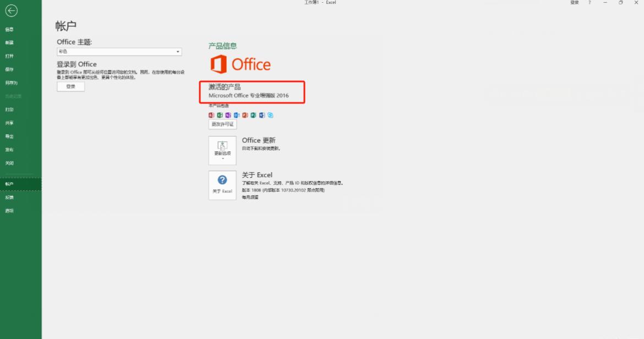Click the 激活的产品 text
Viewport: 644px width, 339px height.
224,87
